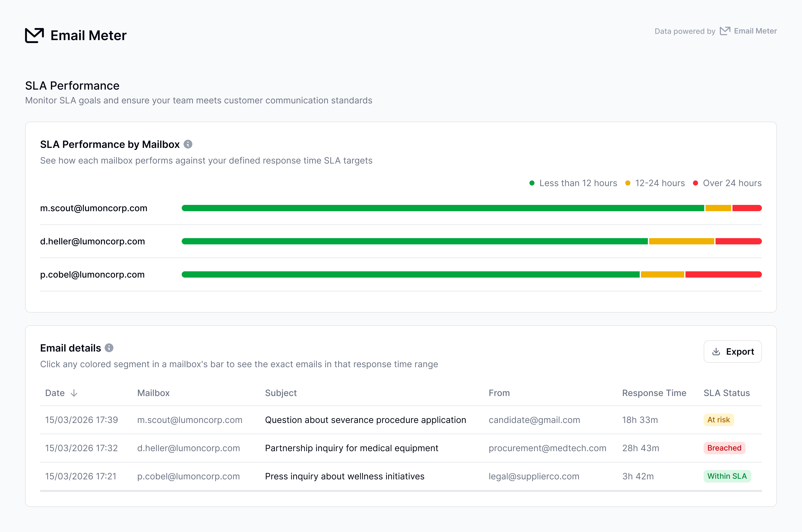Click the Email Meter envelope logo icon
Viewport: 802px width, 532px height.
click(34, 35)
